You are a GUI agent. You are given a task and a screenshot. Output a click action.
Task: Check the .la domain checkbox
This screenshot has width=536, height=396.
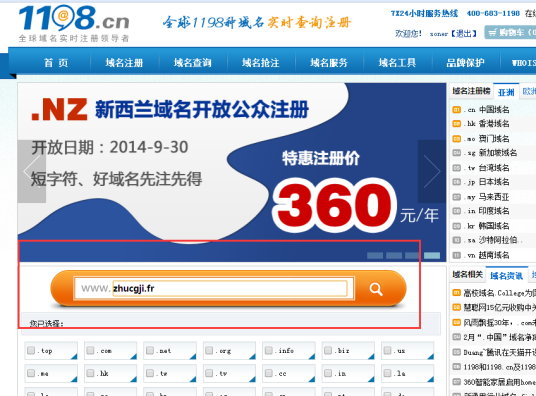coord(388,373)
